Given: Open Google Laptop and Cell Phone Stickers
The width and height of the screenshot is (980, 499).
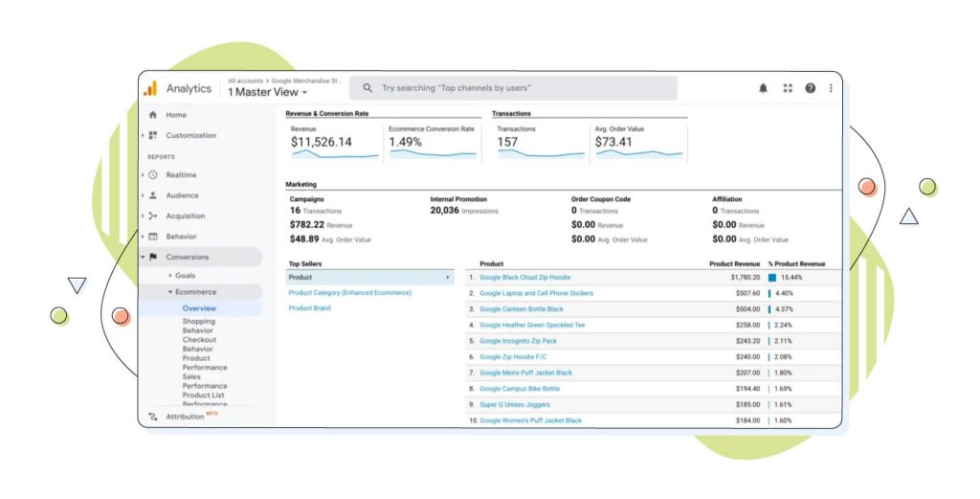Looking at the screenshot, I should coord(536,293).
